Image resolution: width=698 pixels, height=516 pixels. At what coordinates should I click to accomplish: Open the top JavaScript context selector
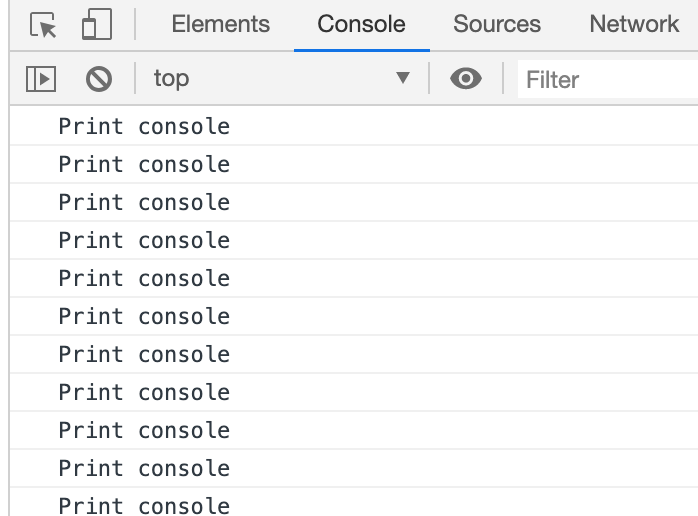point(282,79)
